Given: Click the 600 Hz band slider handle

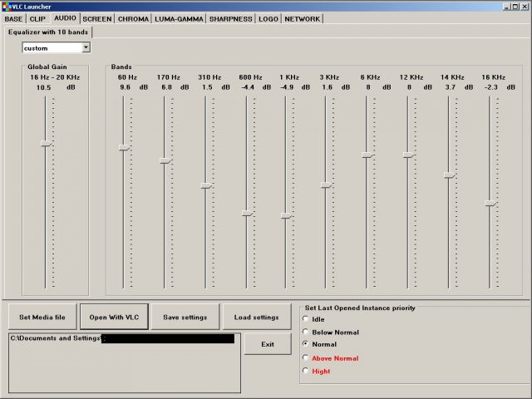Looking at the screenshot, I should (248, 213).
